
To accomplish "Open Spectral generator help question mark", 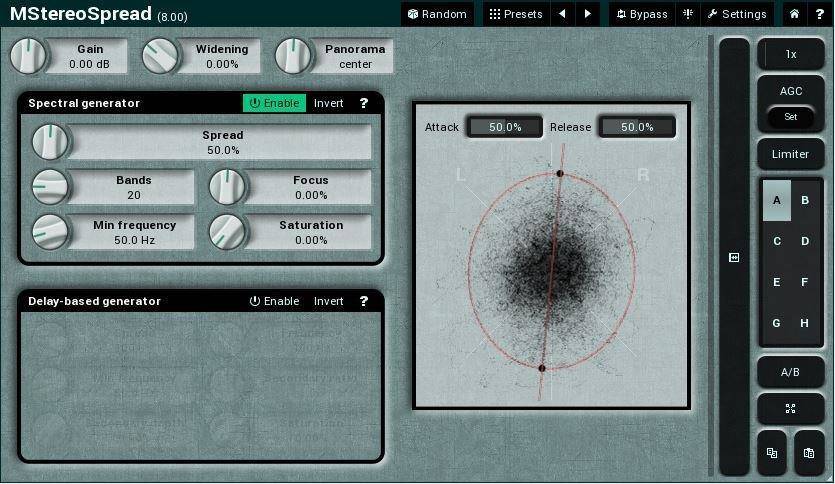I will click(364, 103).
